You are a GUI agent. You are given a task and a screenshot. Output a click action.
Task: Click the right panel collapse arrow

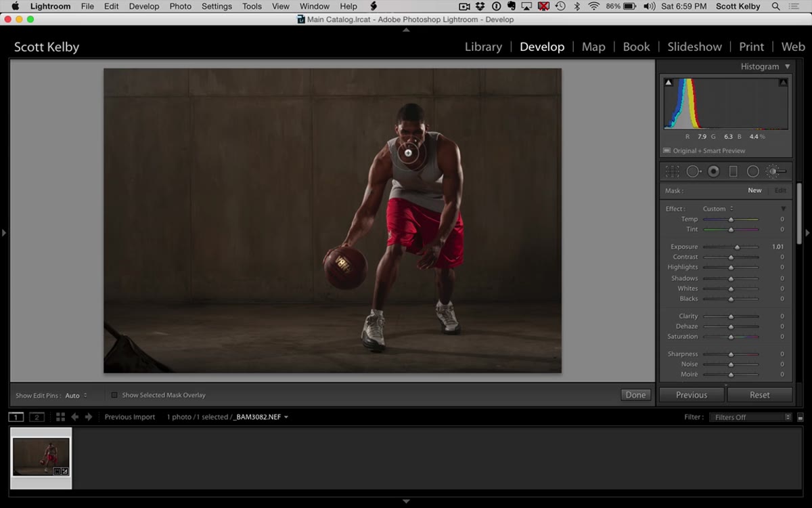807,233
